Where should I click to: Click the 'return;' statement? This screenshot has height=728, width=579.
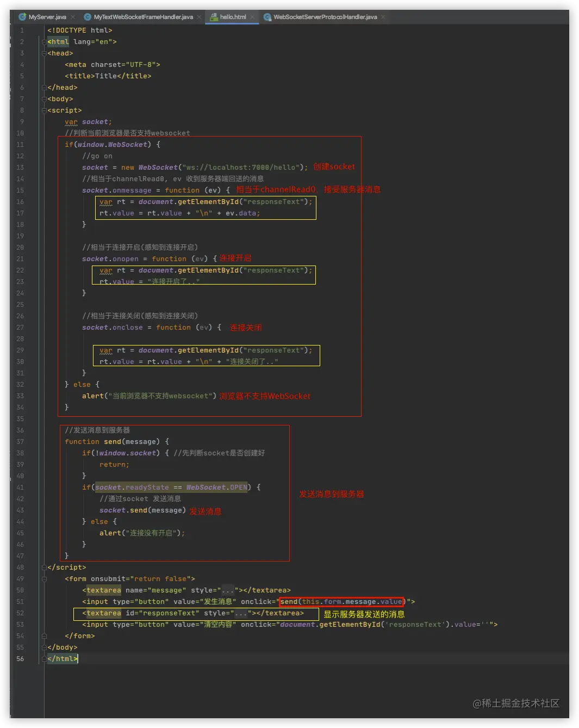[x=114, y=465]
